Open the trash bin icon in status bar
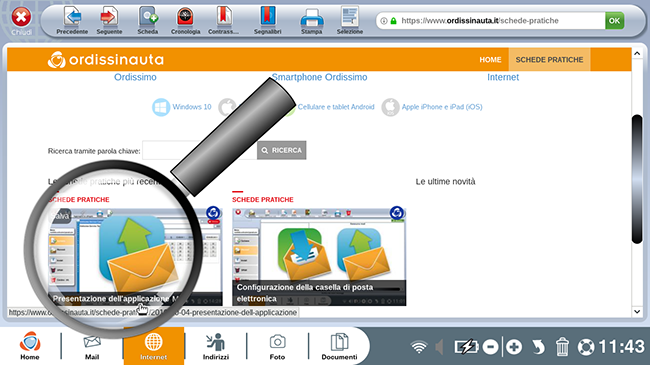This screenshot has height=365, width=650. pos(562,346)
